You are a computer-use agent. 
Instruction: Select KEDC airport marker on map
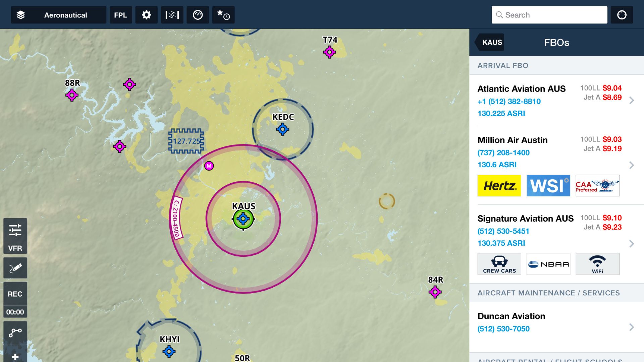(282, 129)
